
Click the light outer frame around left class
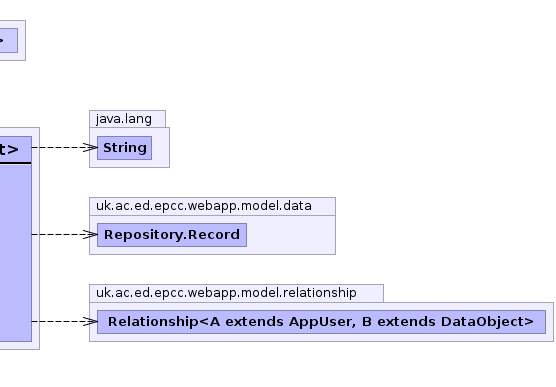click(35, 238)
